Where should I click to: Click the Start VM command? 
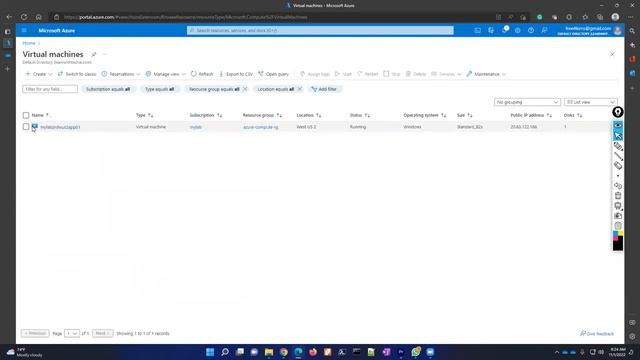(343, 74)
